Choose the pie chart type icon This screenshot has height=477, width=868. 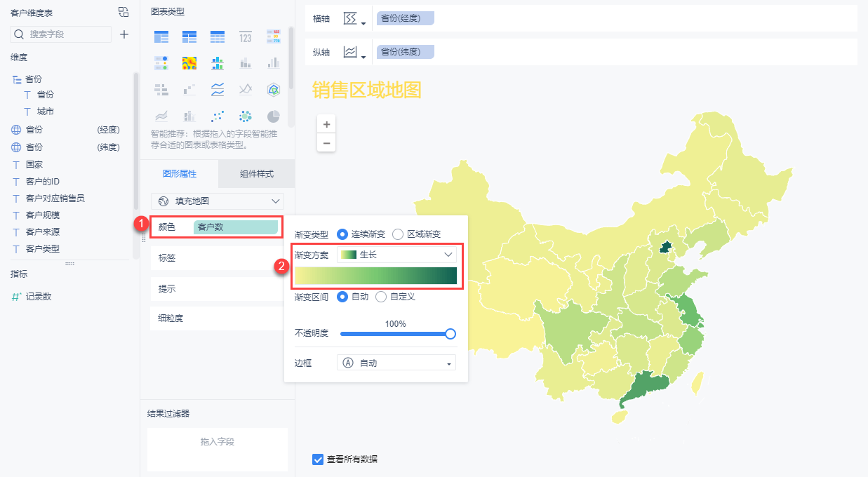(273, 116)
